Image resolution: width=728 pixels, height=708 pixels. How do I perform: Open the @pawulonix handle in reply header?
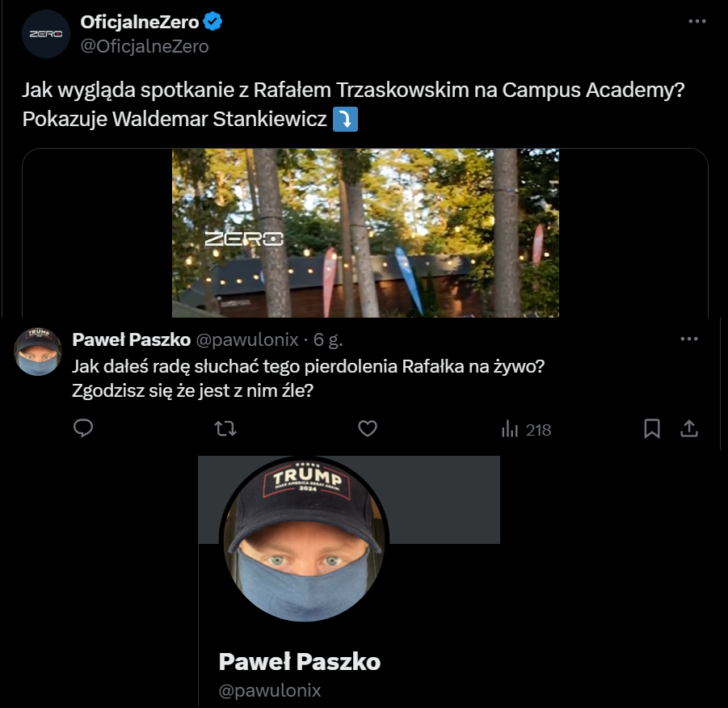pyautogui.click(x=247, y=339)
